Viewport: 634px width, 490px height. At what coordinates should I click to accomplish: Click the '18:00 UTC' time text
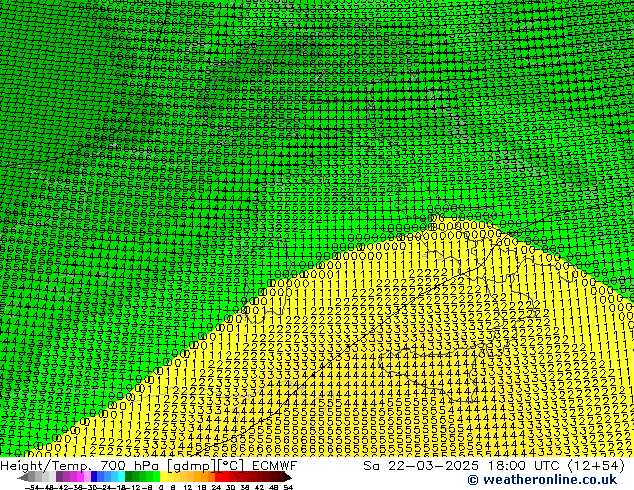tap(526, 466)
